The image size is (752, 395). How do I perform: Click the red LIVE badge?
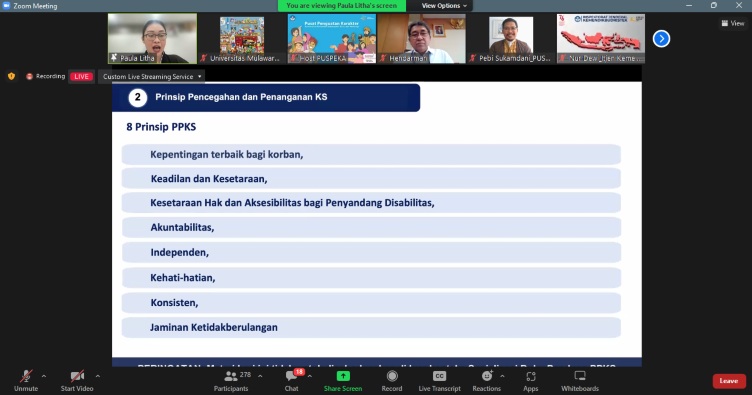click(81, 77)
